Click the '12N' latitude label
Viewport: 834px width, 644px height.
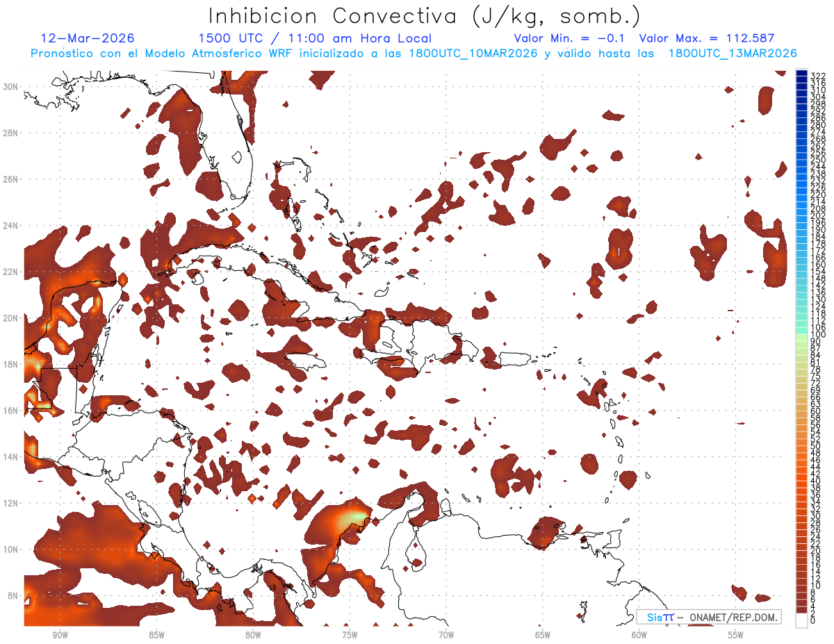point(11,503)
